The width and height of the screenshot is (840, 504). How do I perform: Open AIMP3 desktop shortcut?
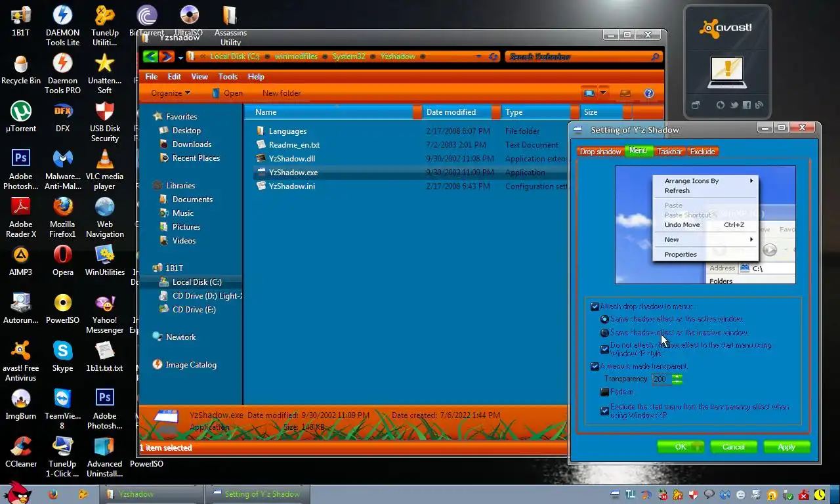pyautogui.click(x=21, y=261)
